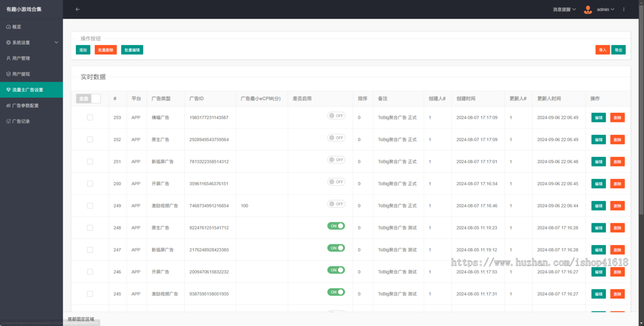Check the row 248 checkbox
Screen dimensions: 644x326
pyautogui.click(x=90, y=228)
